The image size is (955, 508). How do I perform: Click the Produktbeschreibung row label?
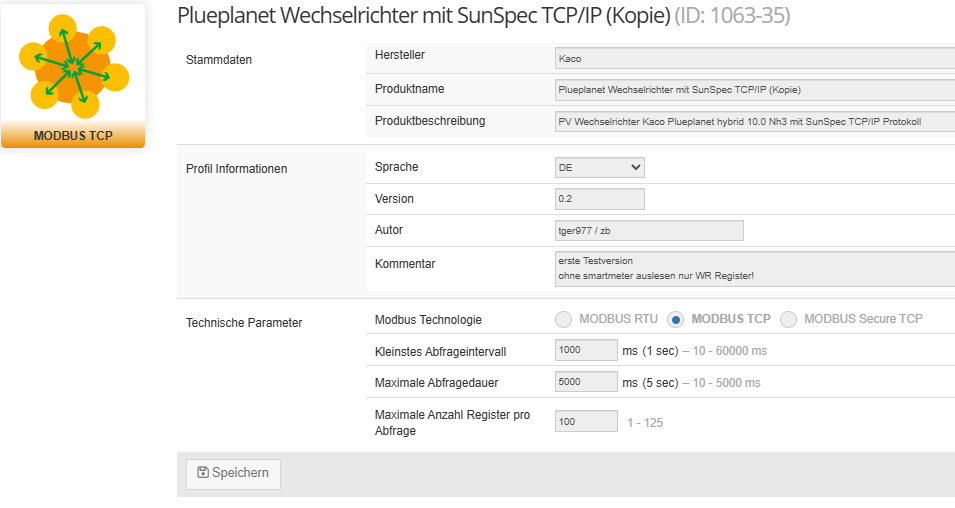[x=430, y=121]
